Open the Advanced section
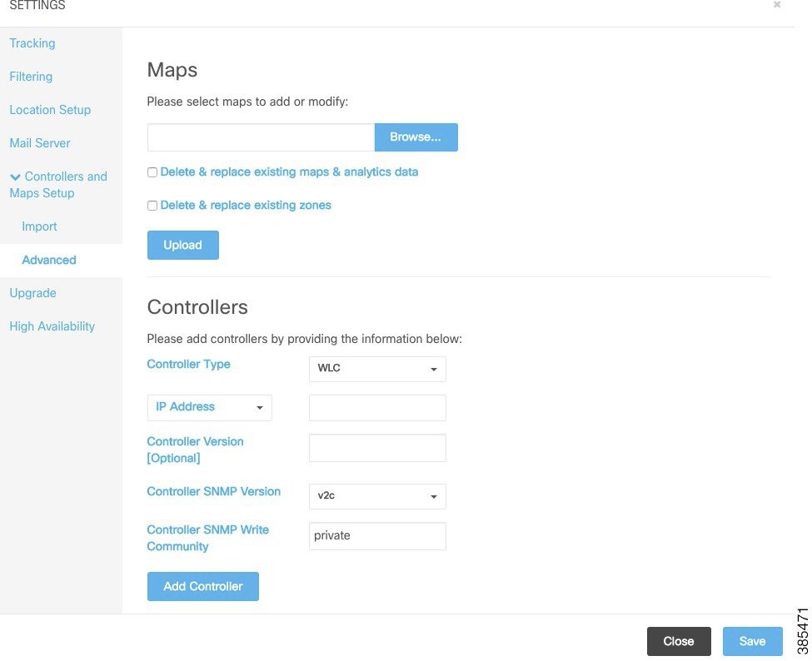Image resolution: width=812 pixels, height=661 pixels. (49, 260)
